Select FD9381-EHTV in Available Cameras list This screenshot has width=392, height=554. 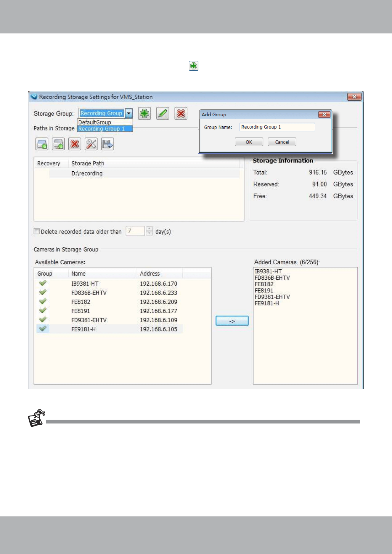click(89, 320)
